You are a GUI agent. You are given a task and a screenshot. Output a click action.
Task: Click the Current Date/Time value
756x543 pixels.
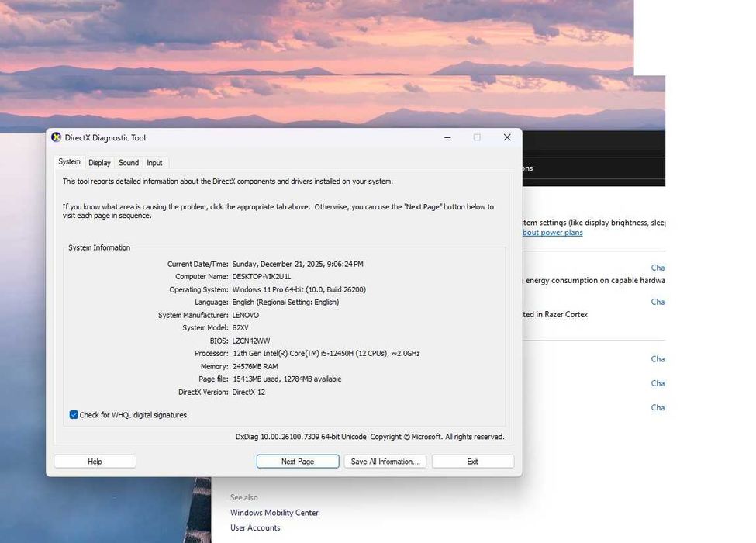click(x=298, y=265)
